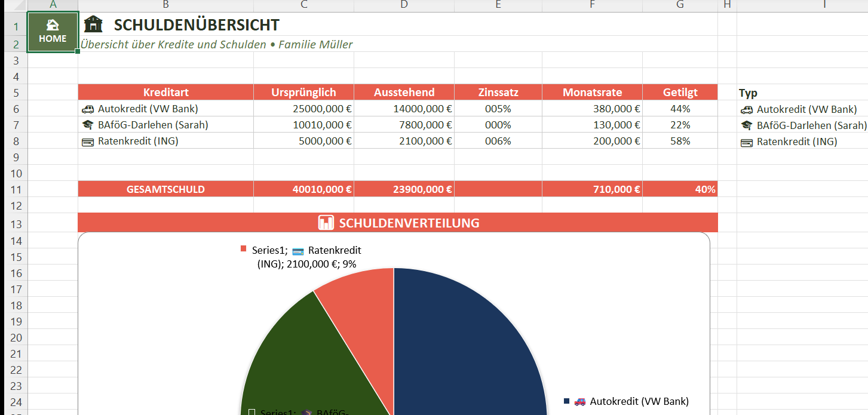The height and width of the screenshot is (415, 868).
Task: Select the car icon in the Kreditart table
Action: (x=88, y=109)
